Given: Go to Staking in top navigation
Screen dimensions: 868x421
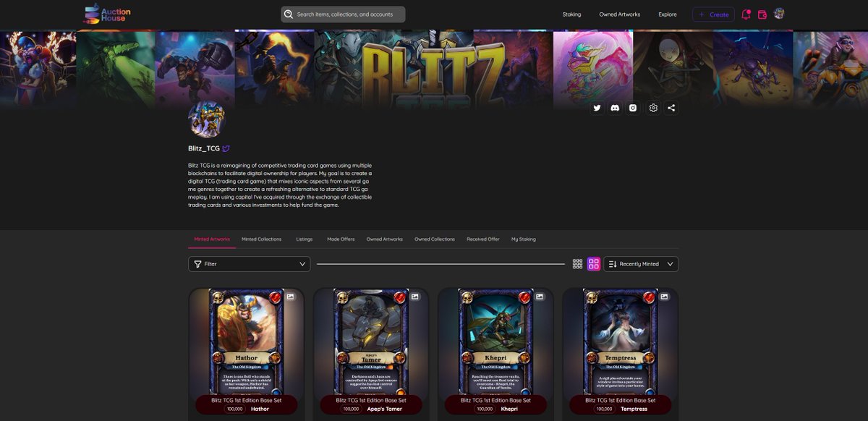Looking at the screenshot, I should 571,14.
